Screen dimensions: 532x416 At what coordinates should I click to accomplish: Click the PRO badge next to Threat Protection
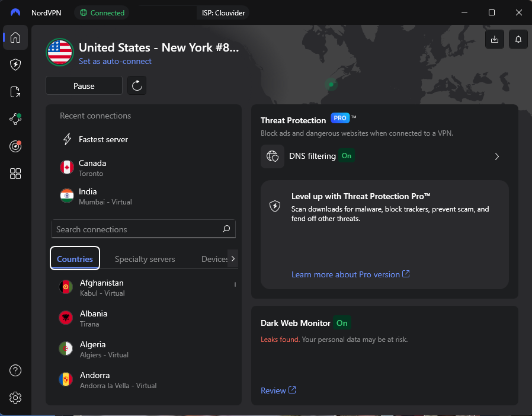[x=340, y=118]
